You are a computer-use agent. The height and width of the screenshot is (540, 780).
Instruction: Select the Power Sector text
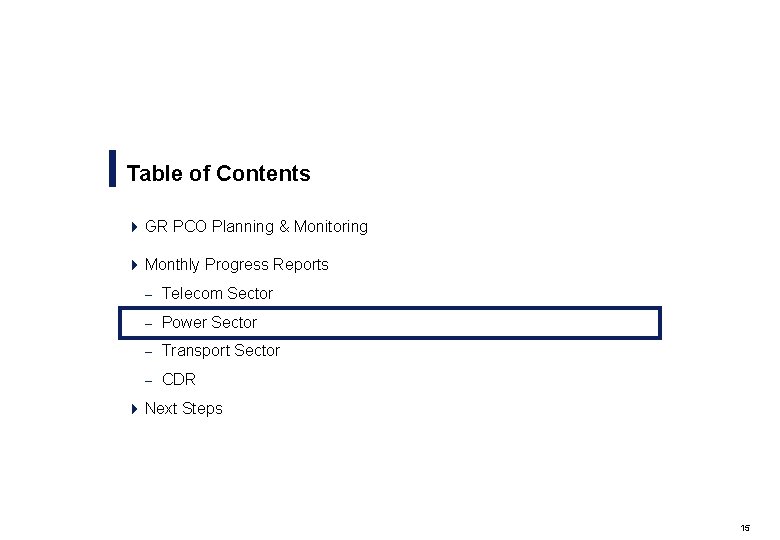(x=209, y=323)
